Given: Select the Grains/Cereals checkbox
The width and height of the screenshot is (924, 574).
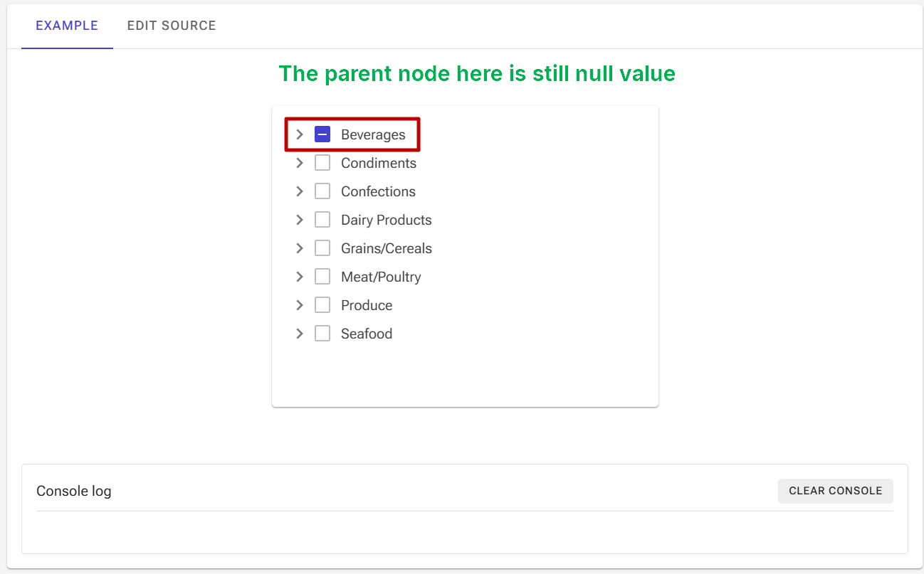Looking at the screenshot, I should coord(322,248).
